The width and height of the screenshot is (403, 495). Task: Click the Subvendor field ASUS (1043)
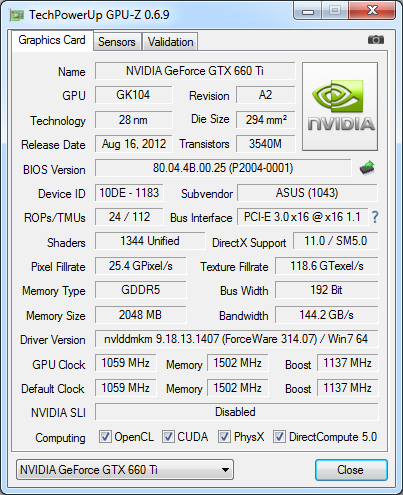click(x=307, y=193)
